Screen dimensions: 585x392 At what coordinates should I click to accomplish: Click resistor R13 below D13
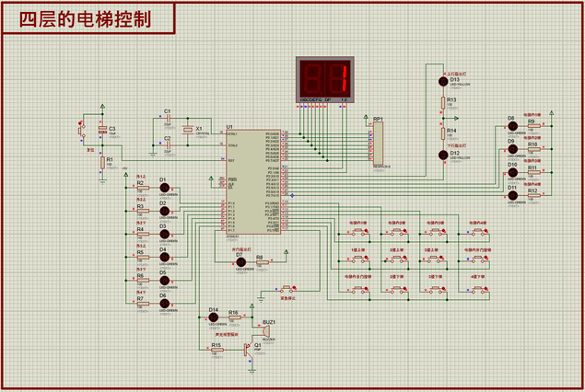(x=443, y=102)
